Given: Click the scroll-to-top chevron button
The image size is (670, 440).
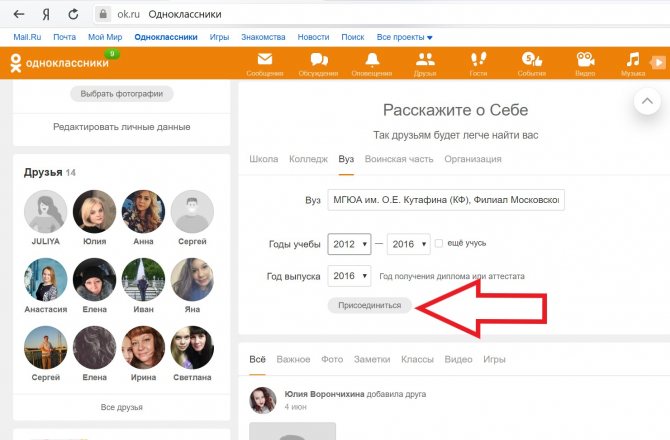Looking at the screenshot, I should 647,101.
